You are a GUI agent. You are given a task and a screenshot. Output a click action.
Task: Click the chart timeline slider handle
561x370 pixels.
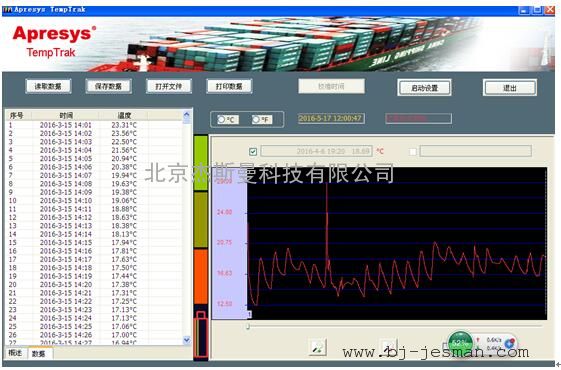pos(248,326)
